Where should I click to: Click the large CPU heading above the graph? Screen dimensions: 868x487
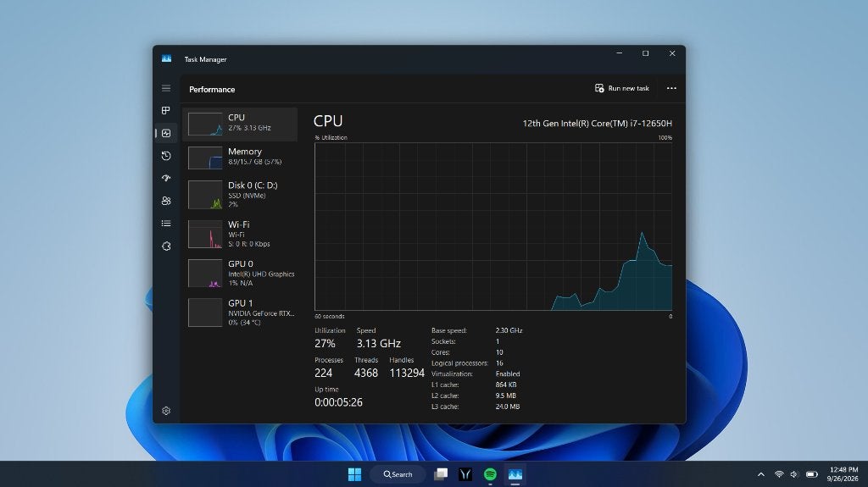tap(328, 121)
